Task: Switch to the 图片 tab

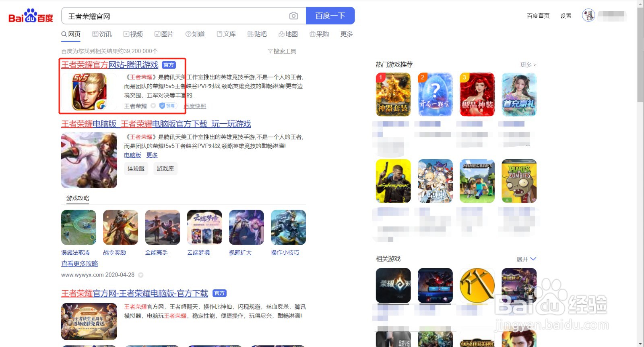Action: point(164,34)
